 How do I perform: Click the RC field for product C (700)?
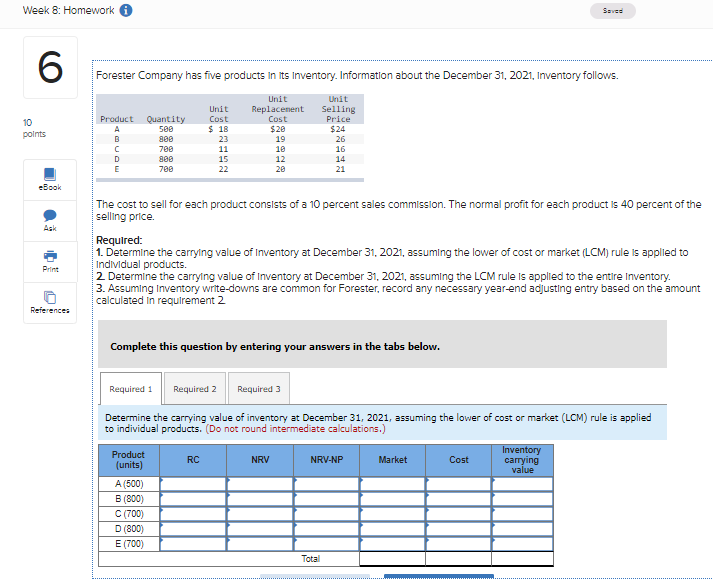tap(193, 514)
